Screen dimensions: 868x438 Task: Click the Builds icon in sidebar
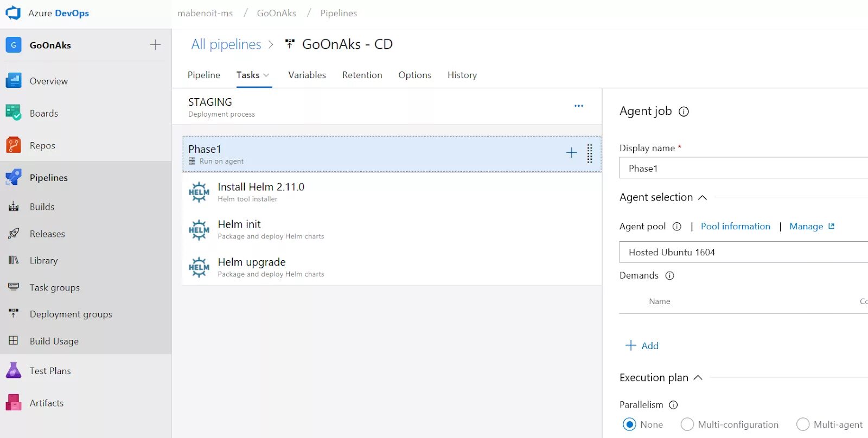pos(14,207)
